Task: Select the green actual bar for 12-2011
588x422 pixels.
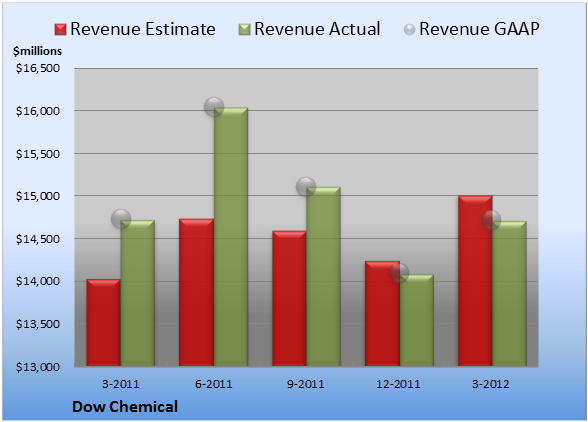Action: tap(416, 320)
